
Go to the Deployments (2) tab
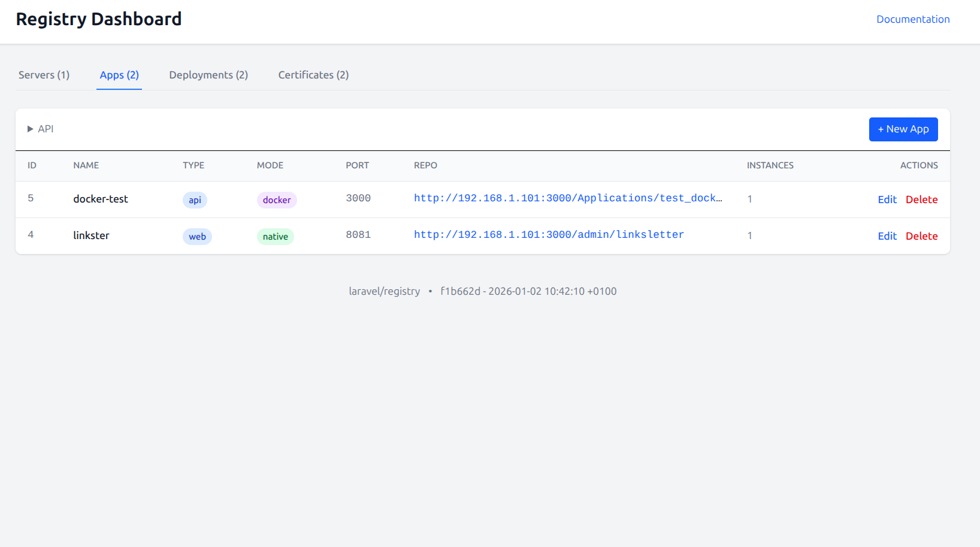pyautogui.click(x=208, y=75)
